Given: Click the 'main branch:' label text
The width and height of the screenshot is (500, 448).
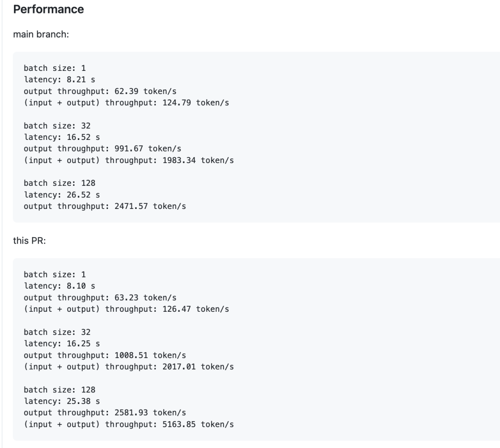Looking at the screenshot, I should [x=41, y=35].
